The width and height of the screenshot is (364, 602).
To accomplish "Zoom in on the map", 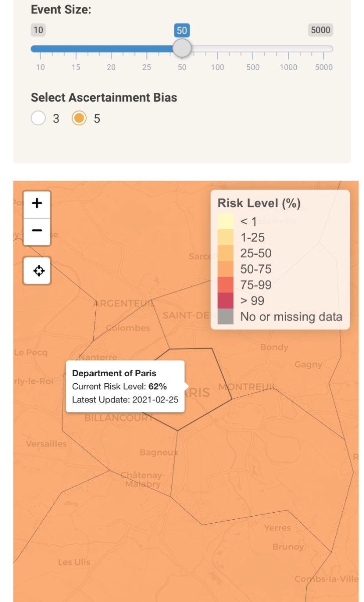I will (x=37, y=204).
